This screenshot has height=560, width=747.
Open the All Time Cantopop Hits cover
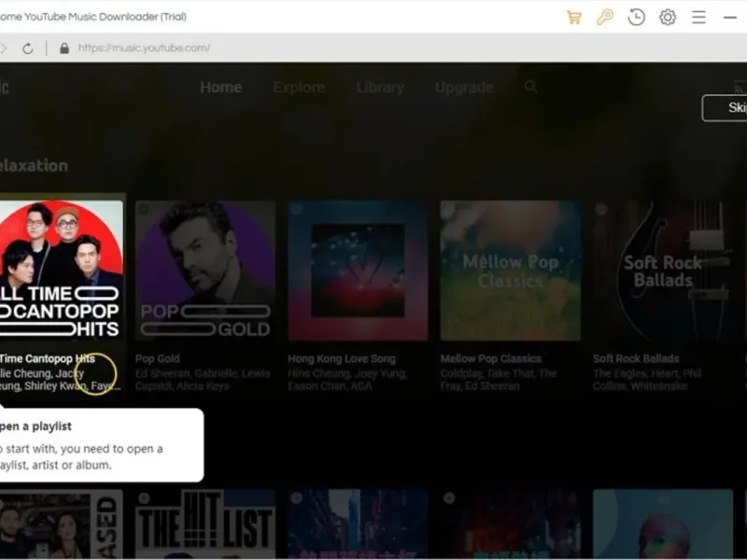pos(61,271)
